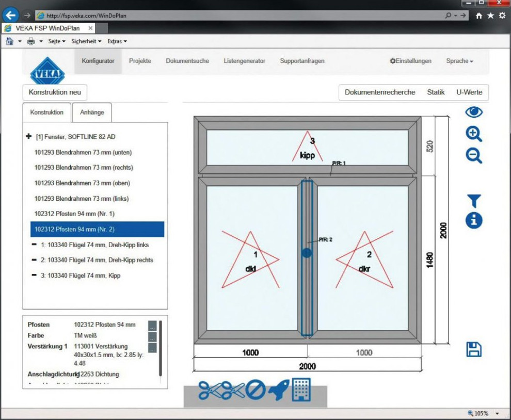Toggle drawing visibility with the eye icon
This screenshot has height=420, width=511.
coord(473,112)
